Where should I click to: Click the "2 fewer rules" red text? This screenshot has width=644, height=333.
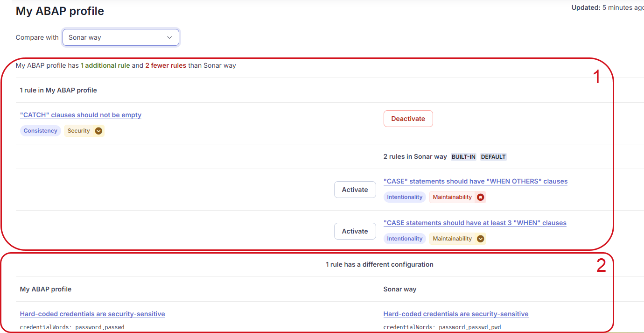coord(166,65)
